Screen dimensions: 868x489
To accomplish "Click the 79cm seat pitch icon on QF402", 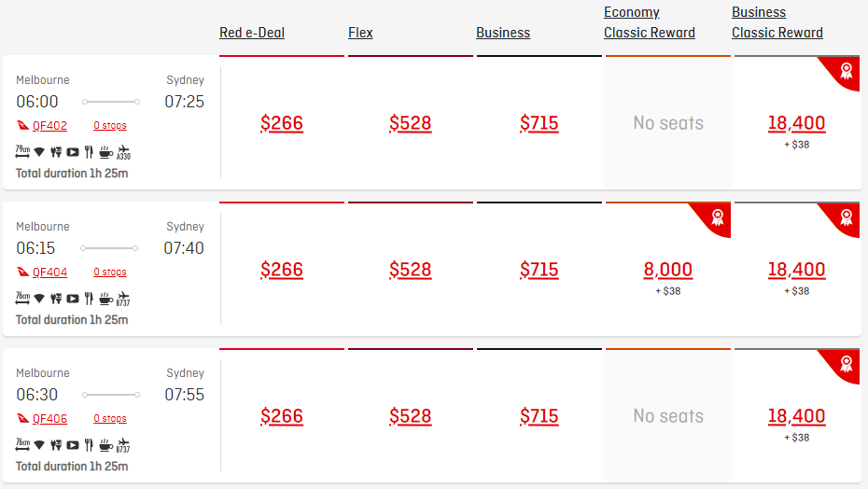I will pyautogui.click(x=22, y=151).
